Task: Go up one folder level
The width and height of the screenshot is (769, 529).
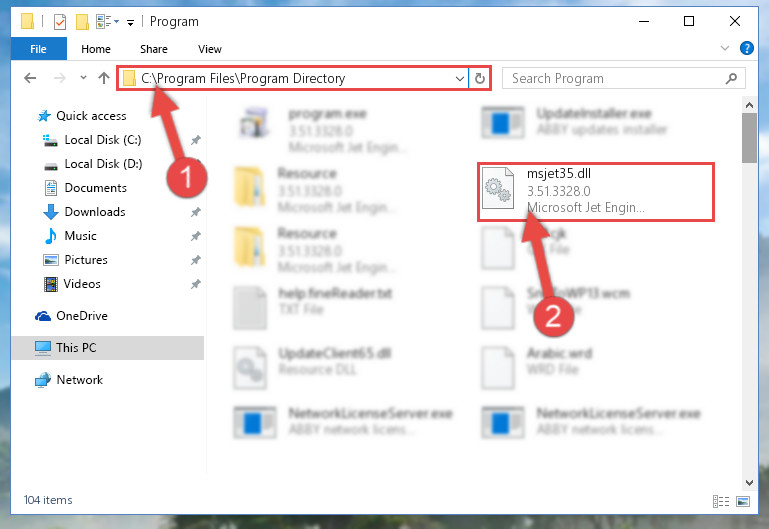Action: tap(103, 78)
